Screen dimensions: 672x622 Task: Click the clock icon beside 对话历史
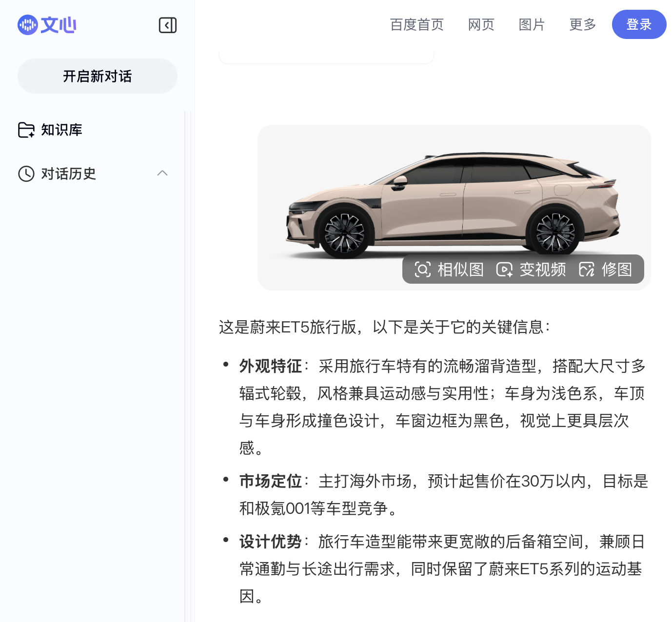point(26,174)
